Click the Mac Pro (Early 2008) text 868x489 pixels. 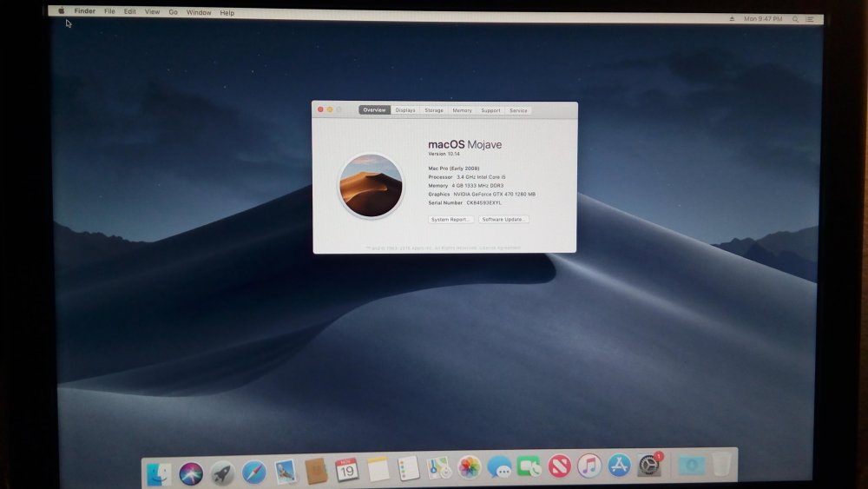(x=454, y=169)
